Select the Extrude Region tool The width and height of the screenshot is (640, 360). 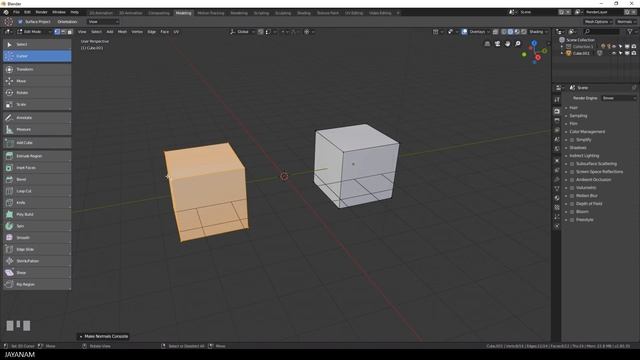[x=37, y=156]
